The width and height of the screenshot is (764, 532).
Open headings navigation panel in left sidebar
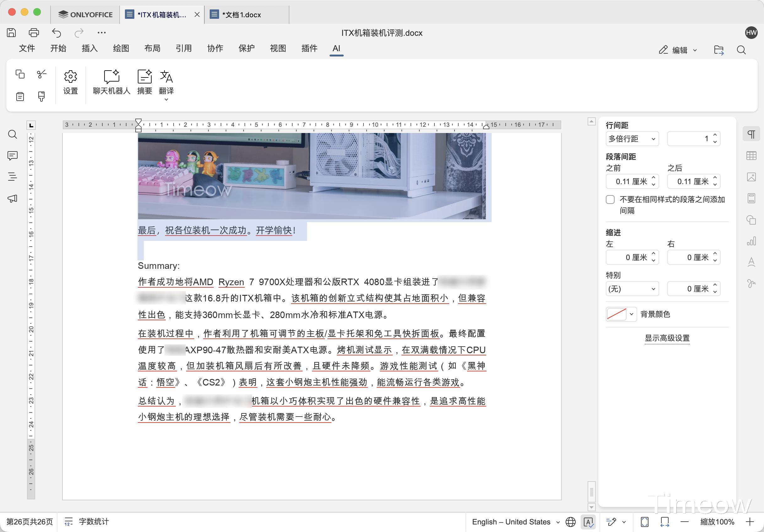[12, 177]
